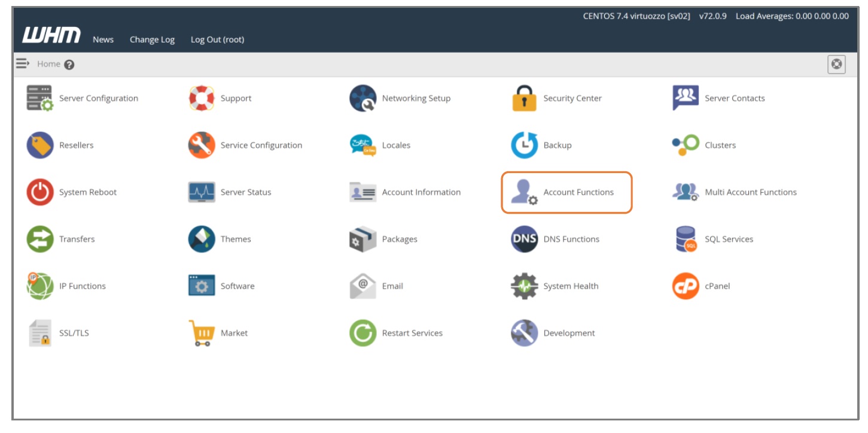Click the IP Functions globe icon
This screenshot has width=868, height=433.
[40, 286]
